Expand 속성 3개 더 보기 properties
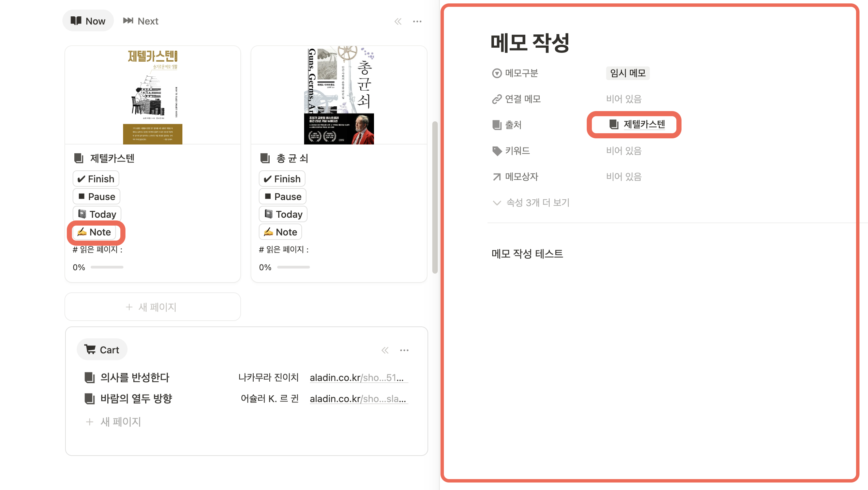This screenshot has width=868, height=490. pyautogui.click(x=531, y=203)
